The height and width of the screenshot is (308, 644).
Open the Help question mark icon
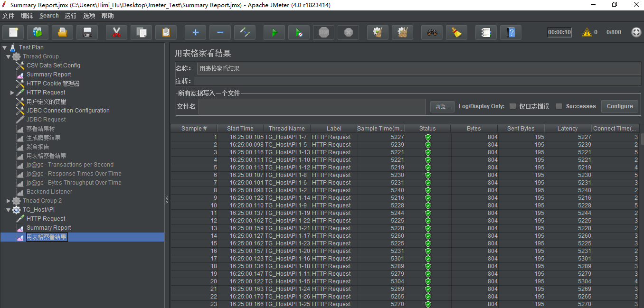(x=511, y=32)
